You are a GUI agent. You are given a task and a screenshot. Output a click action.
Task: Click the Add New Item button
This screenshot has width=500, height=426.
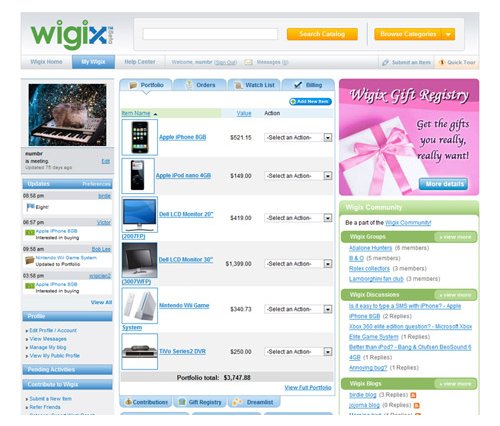pos(310,101)
